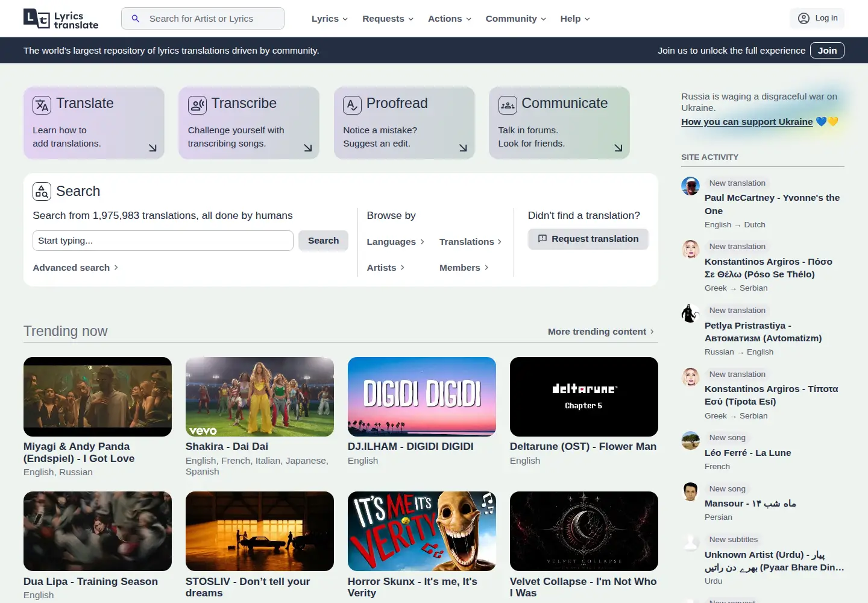Open the Actions dropdown menu
868x603 pixels.
450,19
